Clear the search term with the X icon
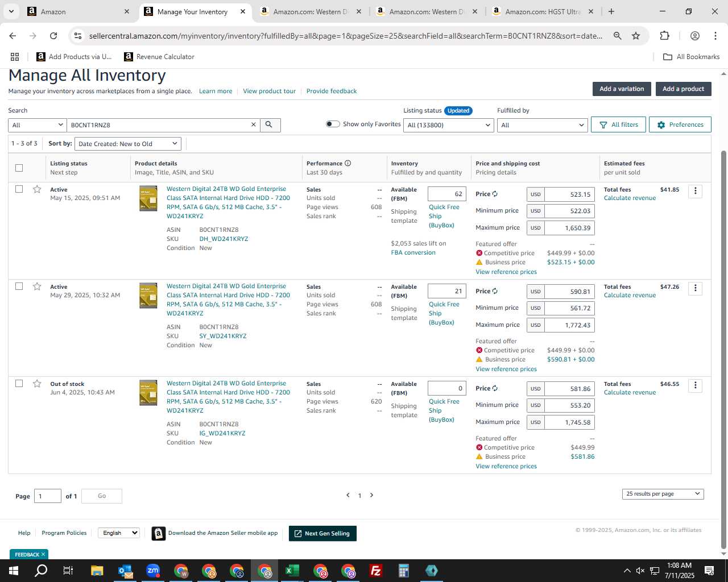Viewport: 728px width, 582px height. click(x=254, y=125)
